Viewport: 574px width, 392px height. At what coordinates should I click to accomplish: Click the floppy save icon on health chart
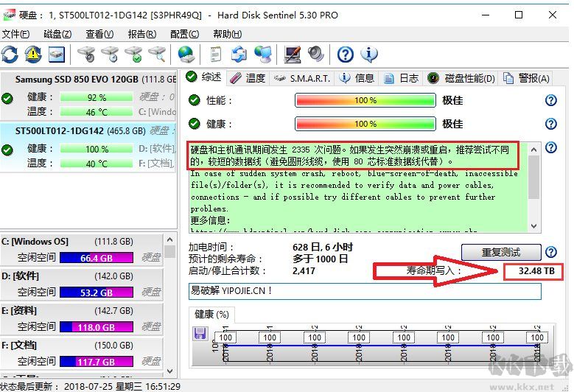click(x=200, y=333)
